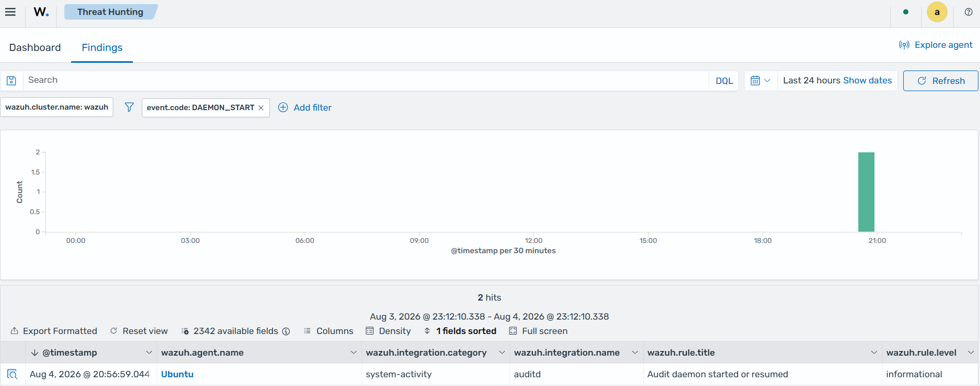
Task: Expand the wazuh.rule.level column options chevron
Action: [971, 353]
